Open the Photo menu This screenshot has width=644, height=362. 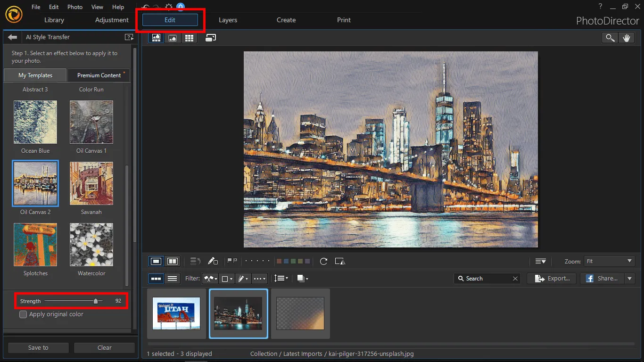[x=74, y=7]
